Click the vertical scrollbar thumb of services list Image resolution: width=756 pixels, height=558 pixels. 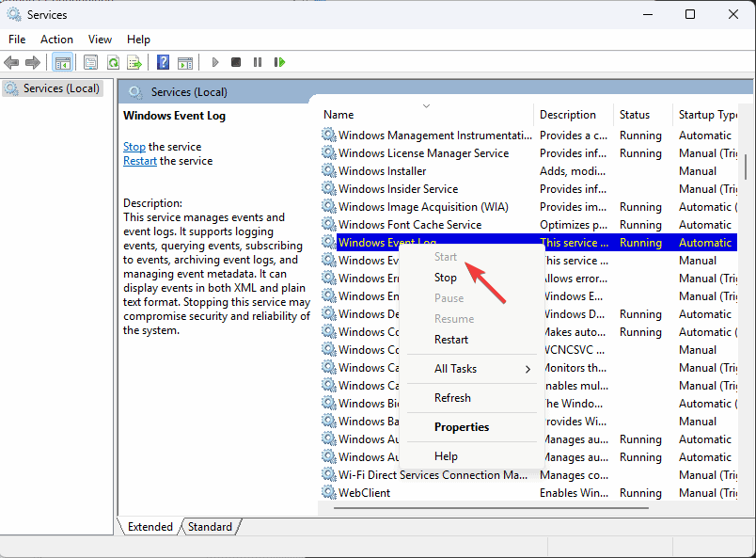point(746,167)
